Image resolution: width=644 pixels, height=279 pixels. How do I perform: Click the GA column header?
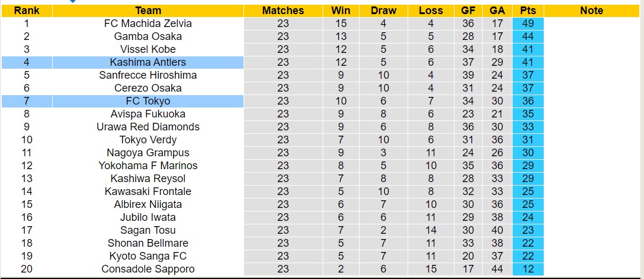[497, 11]
